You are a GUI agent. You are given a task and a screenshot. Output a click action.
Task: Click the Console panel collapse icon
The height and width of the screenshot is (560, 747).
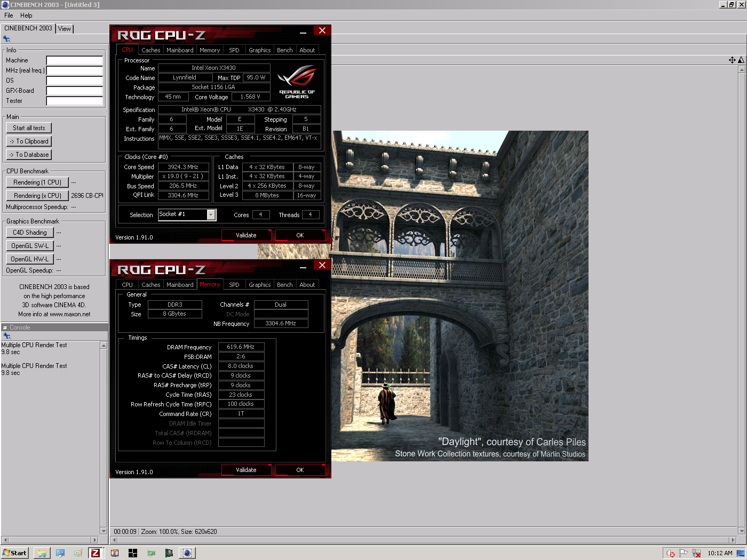[x=5, y=327]
